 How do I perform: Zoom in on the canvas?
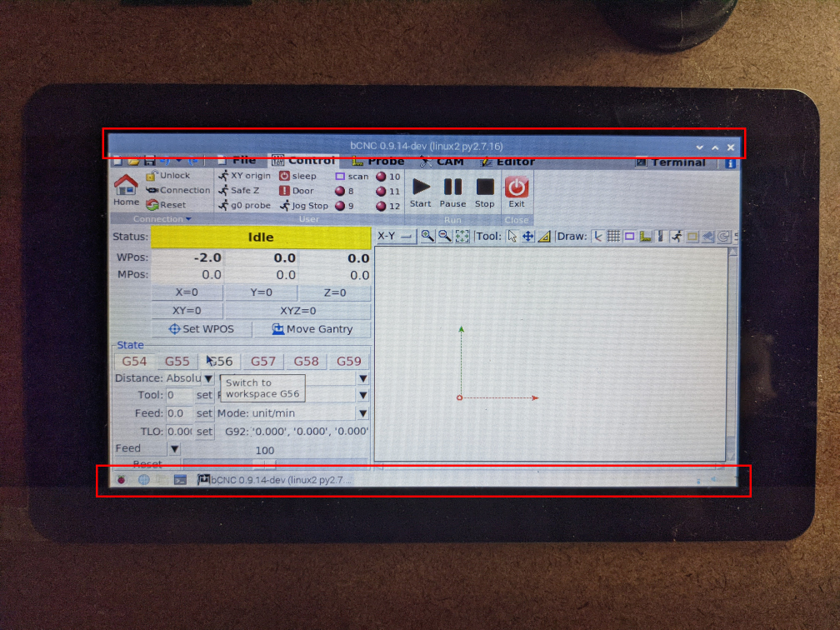click(x=427, y=236)
